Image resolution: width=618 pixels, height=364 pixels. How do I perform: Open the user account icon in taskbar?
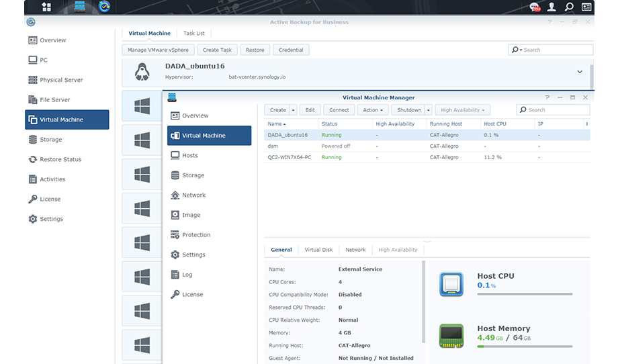[552, 7]
